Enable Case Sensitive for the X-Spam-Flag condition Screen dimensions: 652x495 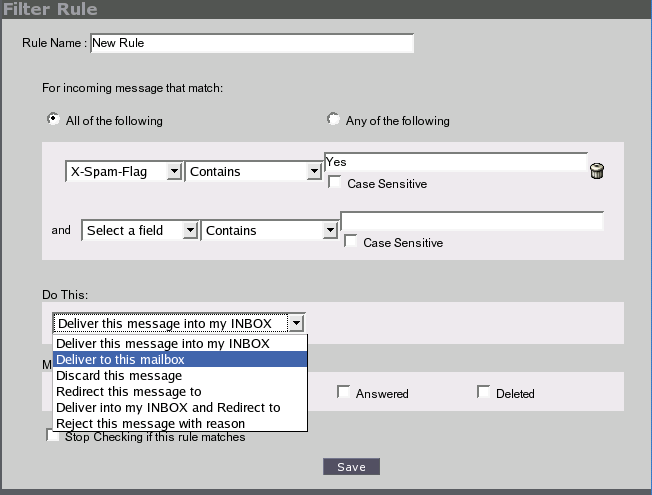334,182
